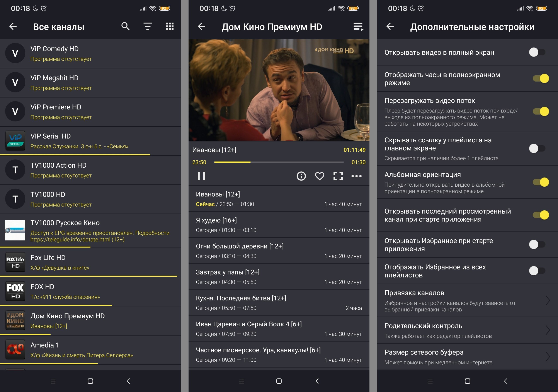
Task: Tap the video preview of Ивановы
Action: [279, 90]
